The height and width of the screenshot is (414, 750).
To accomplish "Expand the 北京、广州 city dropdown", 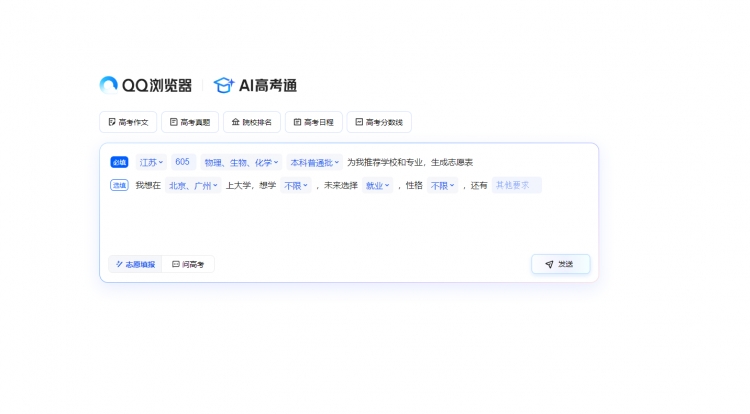I will (193, 185).
